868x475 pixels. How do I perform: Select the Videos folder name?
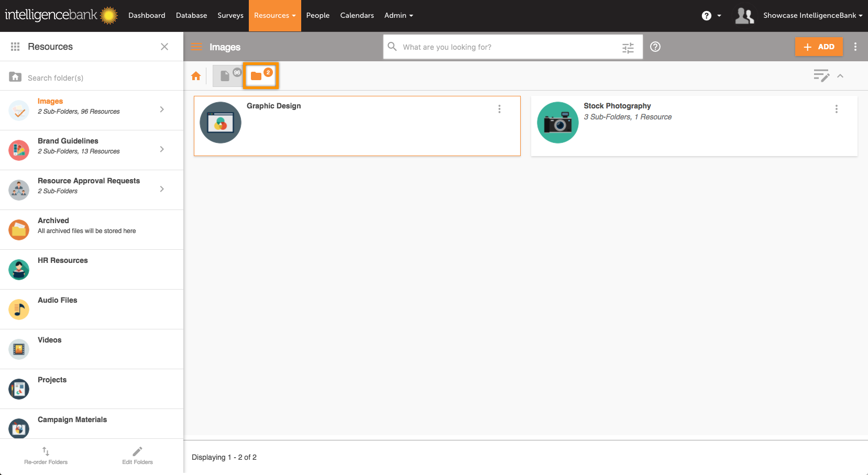point(50,340)
